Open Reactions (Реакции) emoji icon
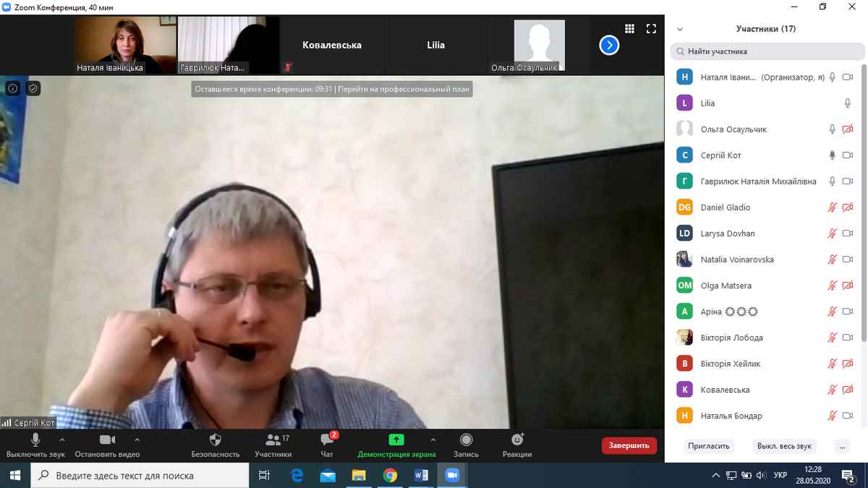Screen dimensions: 868x488 [x=517, y=440]
